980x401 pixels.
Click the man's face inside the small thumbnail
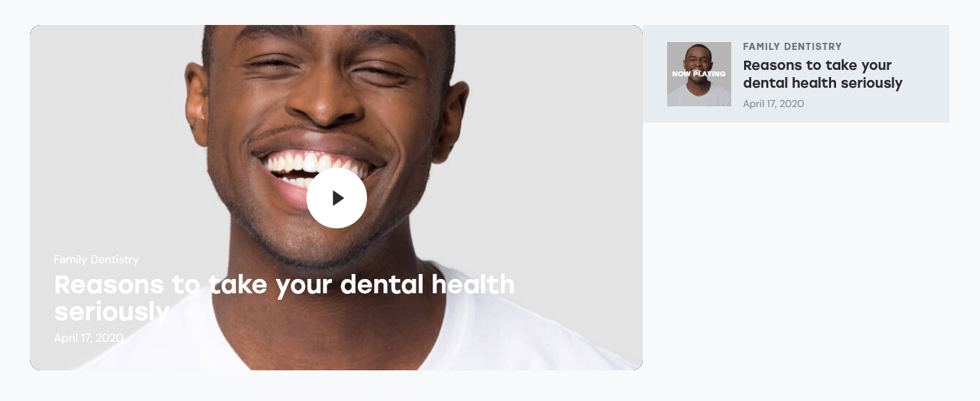tap(699, 59)
